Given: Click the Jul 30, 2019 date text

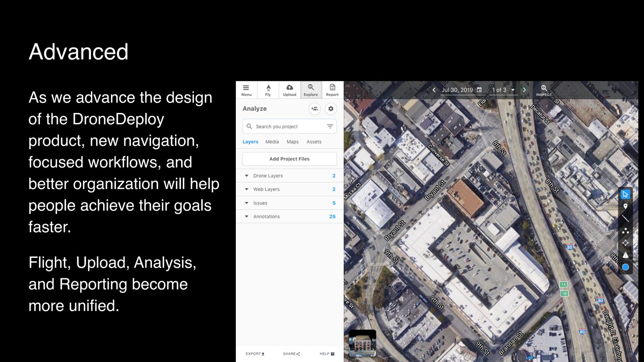Looking at the screenshot, I should 457,90.
